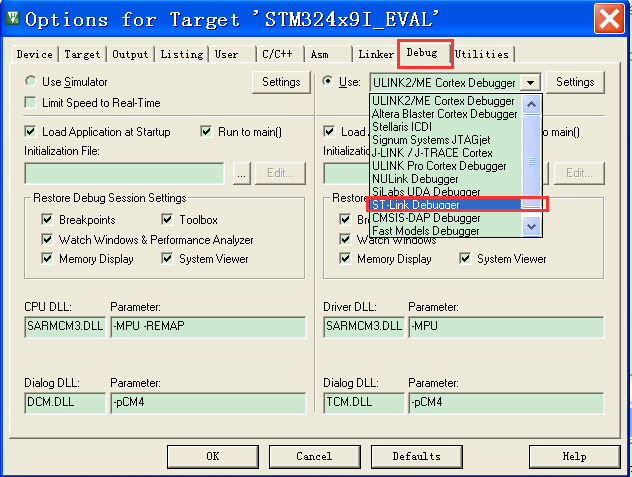Click DCM.DLL parameter -pCM4 field
The height and width of the screenshot is (477, 632).
tap(208, 402)
